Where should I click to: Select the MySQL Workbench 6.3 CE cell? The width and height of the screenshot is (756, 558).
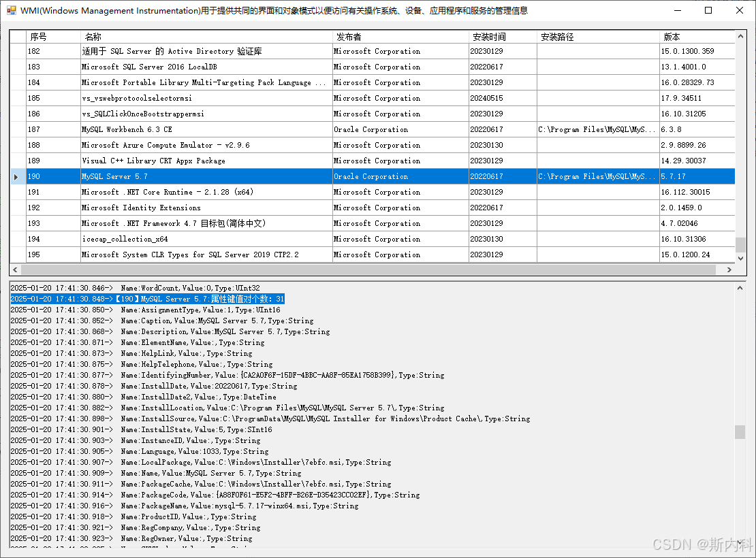[206, 129]
